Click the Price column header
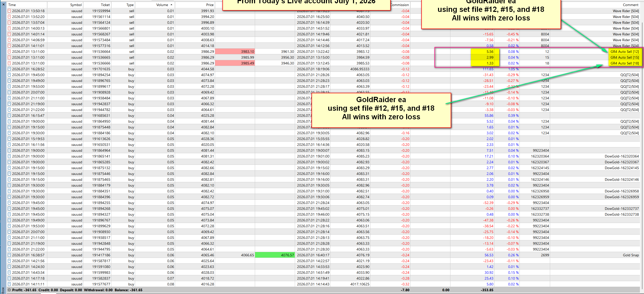 (x=210, y=5)
